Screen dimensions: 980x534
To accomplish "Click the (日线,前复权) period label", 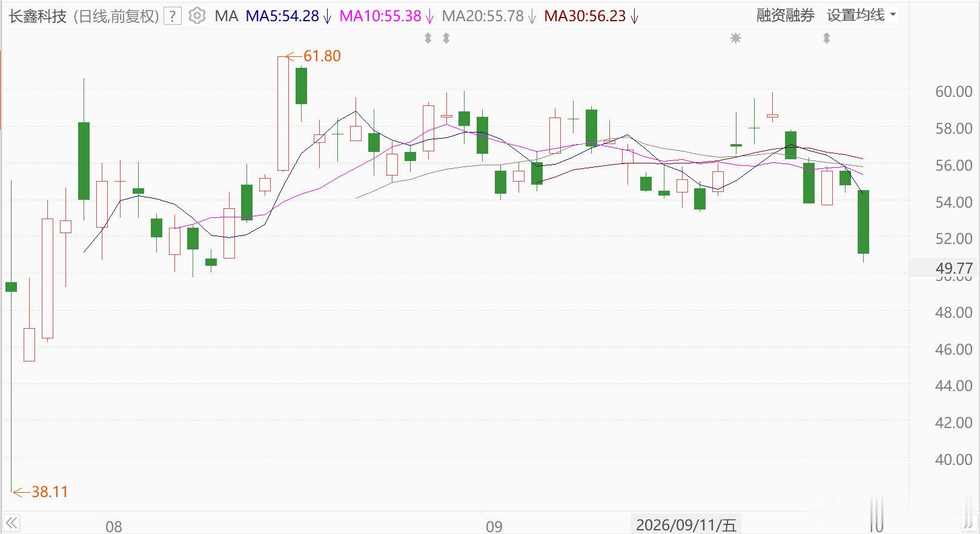I will pos(116,16).
